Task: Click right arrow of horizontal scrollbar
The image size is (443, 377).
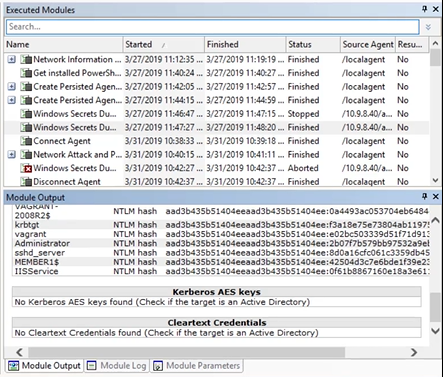Action: click(x=414, y=352)
